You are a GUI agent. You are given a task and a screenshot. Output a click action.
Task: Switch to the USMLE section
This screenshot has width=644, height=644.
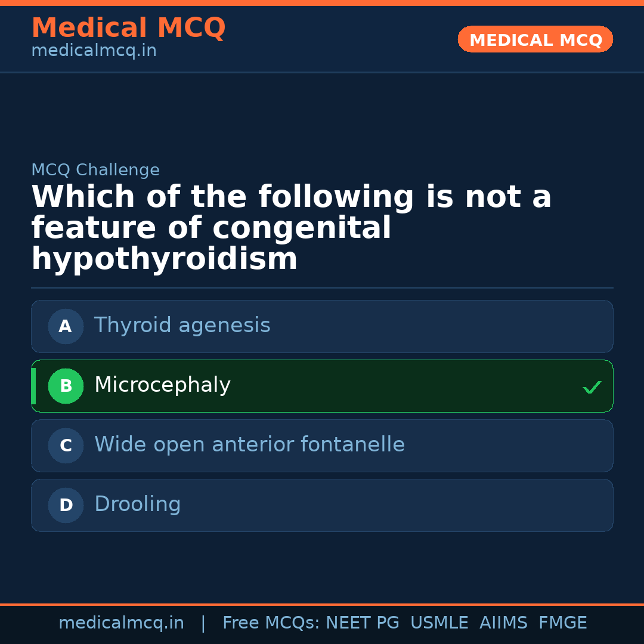pyautogui.click(x=439, y=623)
